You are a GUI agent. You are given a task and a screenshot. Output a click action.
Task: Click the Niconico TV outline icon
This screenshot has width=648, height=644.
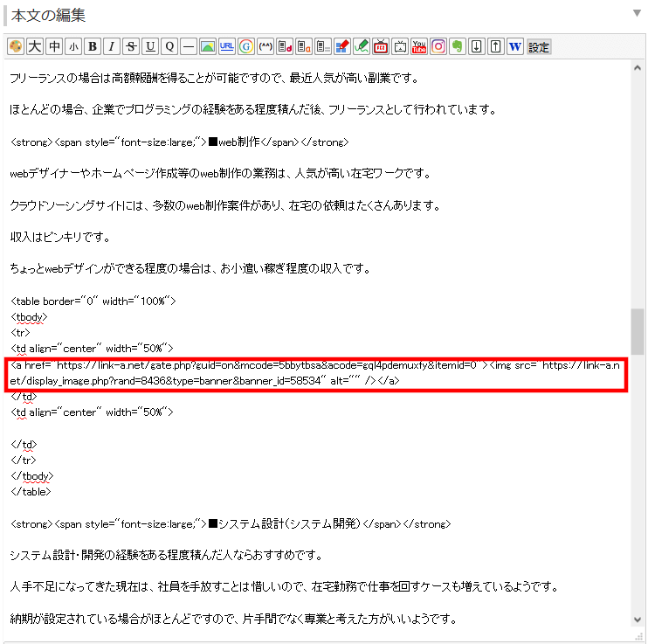point(400,46)
